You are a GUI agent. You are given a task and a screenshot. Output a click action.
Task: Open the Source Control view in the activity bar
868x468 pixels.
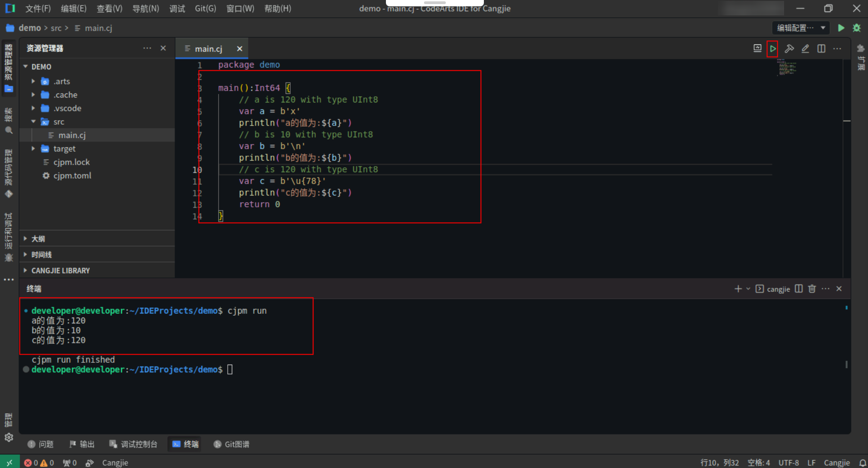[x=9, y=174]
